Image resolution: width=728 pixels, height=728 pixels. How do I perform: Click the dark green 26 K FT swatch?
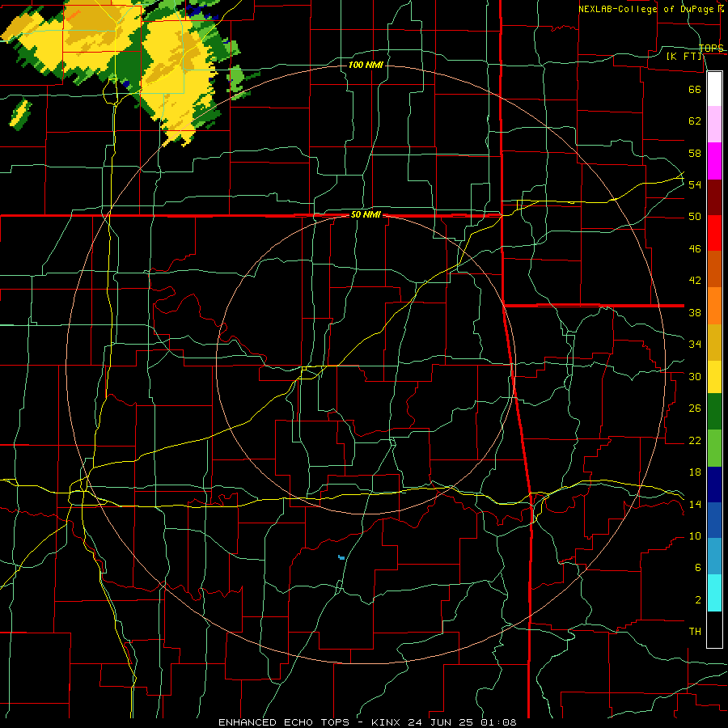714,412
